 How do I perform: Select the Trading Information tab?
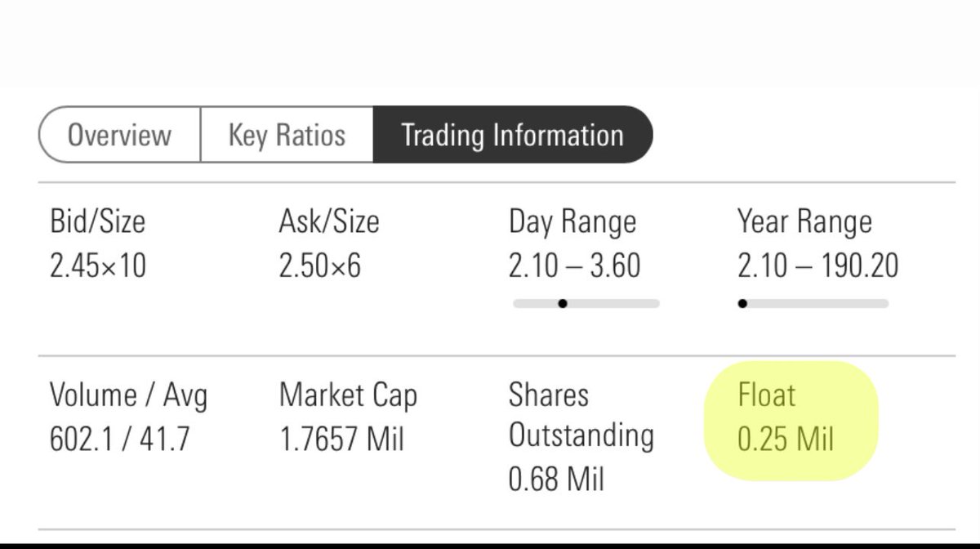click(x=513, y=135)
